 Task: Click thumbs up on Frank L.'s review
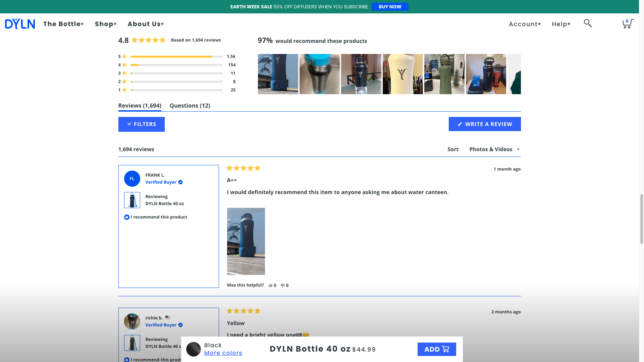click(x=270, y=285)
